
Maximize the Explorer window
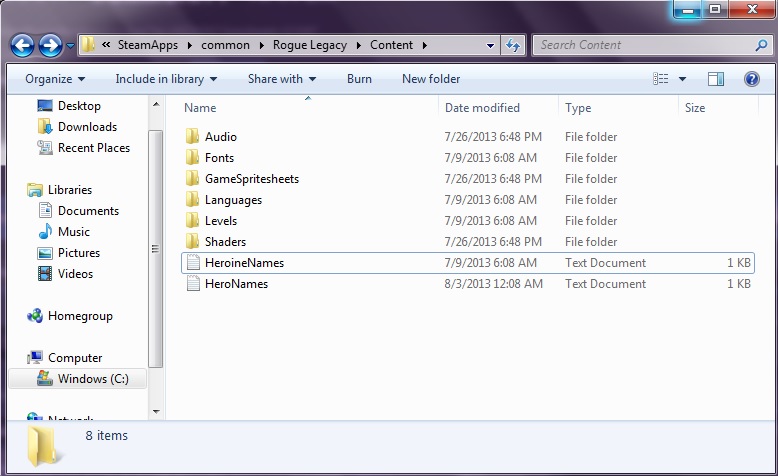coord(715,9)
